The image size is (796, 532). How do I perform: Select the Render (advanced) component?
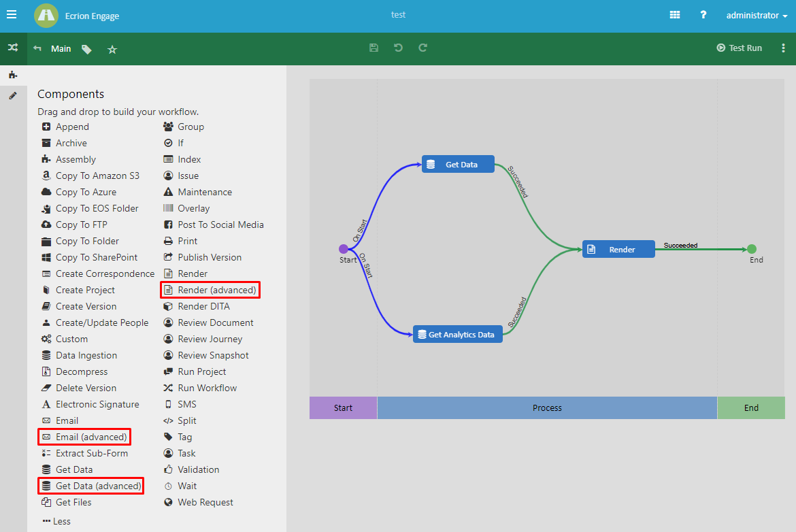(210, 290)
